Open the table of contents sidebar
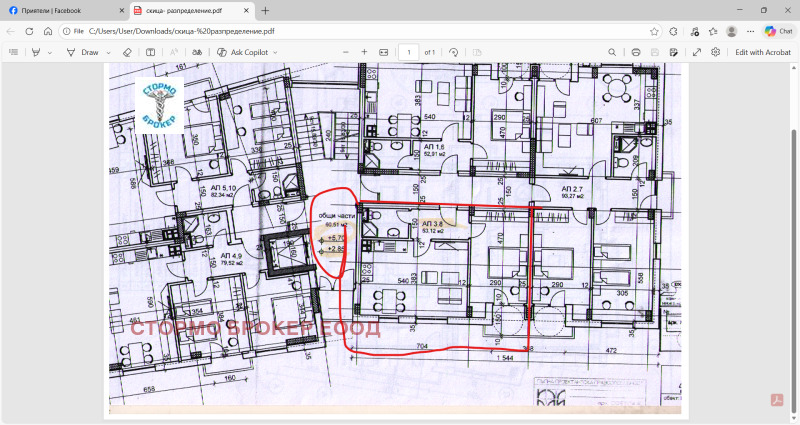This screenshot has height=425, width=800. (x=13, y=52)
